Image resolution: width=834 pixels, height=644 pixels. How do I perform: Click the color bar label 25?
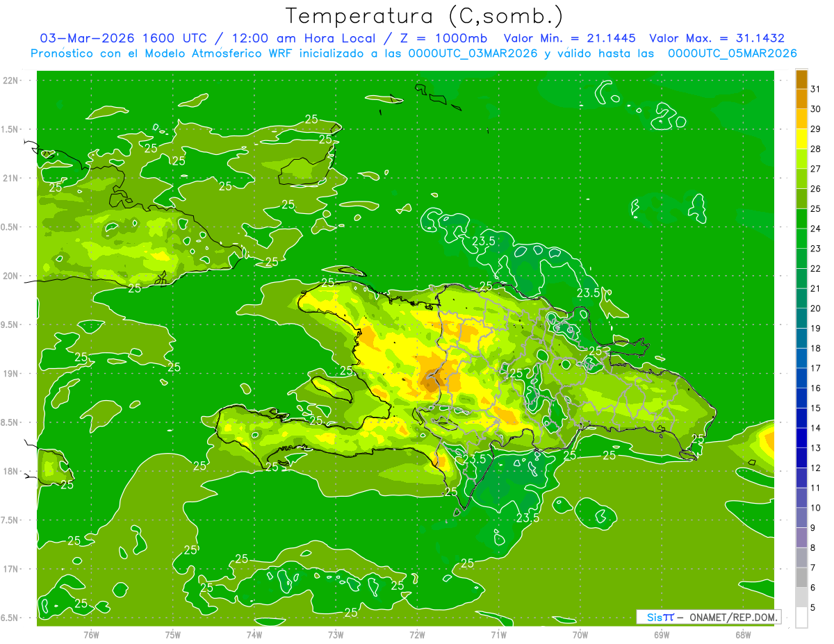pyautogui.click(x=816, y=208)
